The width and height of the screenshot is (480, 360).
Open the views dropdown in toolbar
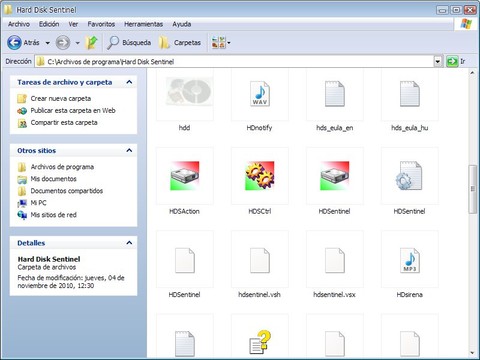[221, 43]
